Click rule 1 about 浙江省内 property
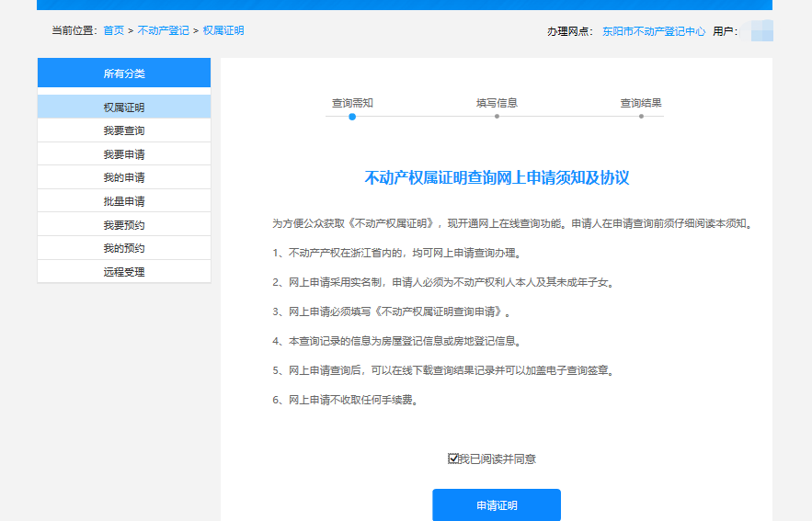Screen dimensions: 812x521 [x=397, y=253]
